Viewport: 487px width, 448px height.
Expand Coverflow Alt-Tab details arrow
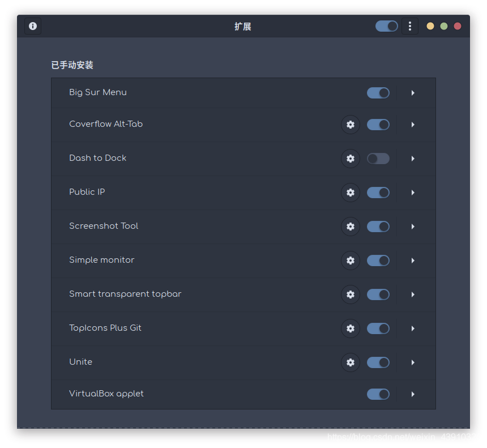(x=413, y=125)
